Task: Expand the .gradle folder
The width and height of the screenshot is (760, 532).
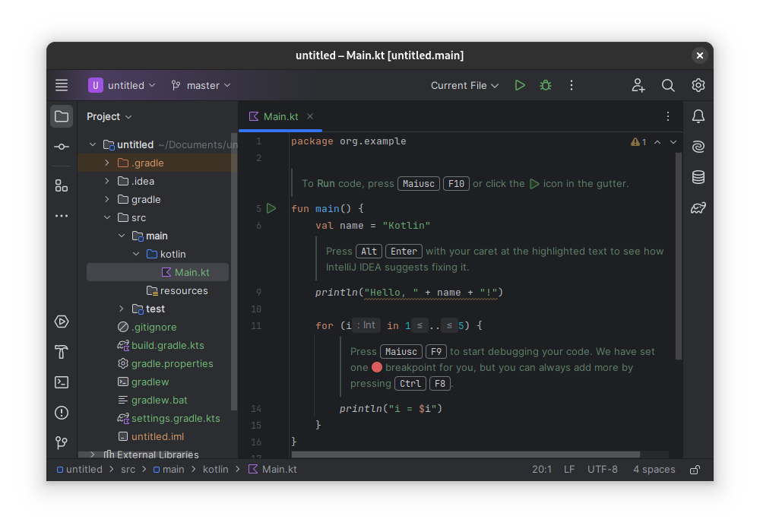Action: point(107,163)
